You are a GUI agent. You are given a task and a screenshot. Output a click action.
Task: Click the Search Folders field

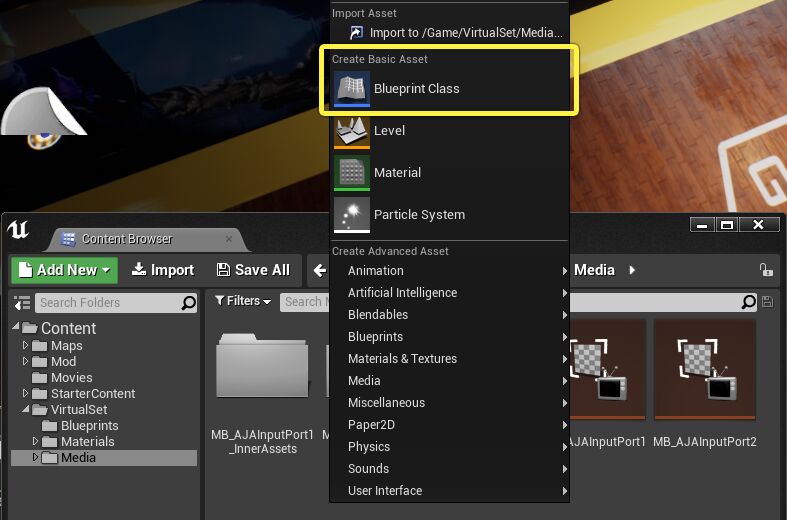click(116, 303)
